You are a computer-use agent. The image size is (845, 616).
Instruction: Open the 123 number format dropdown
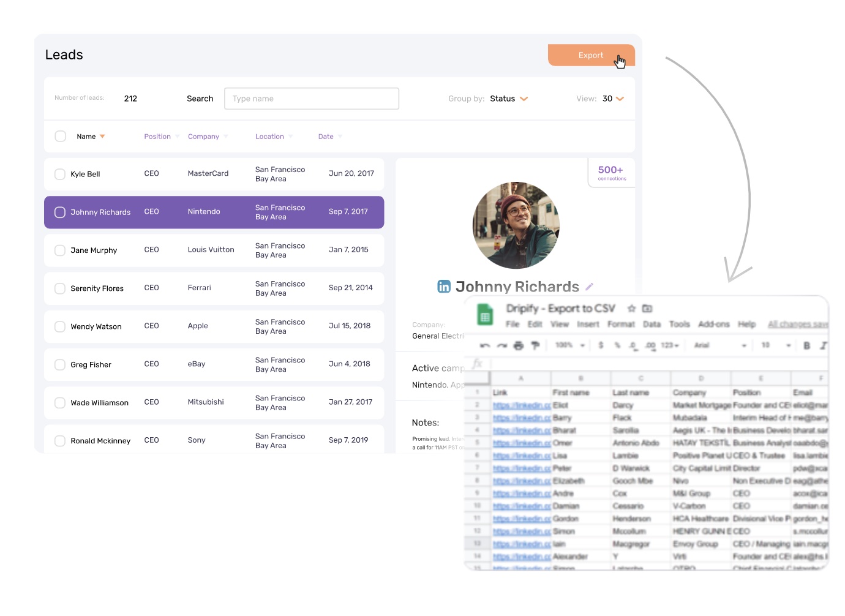tap(670, 345)
